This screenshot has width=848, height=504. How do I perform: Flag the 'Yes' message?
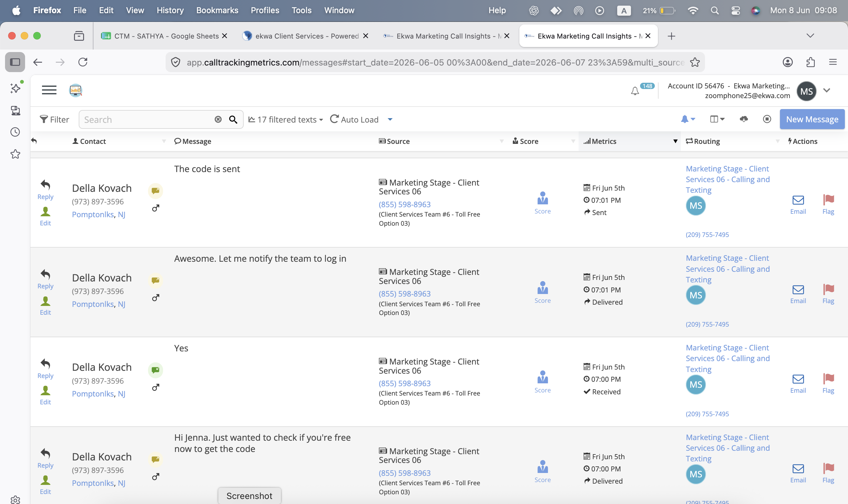[x=828, y=384]
